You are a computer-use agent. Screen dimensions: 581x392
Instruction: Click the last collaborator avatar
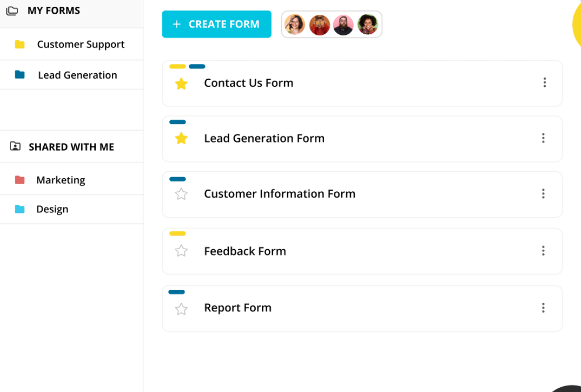click(367, 24)
